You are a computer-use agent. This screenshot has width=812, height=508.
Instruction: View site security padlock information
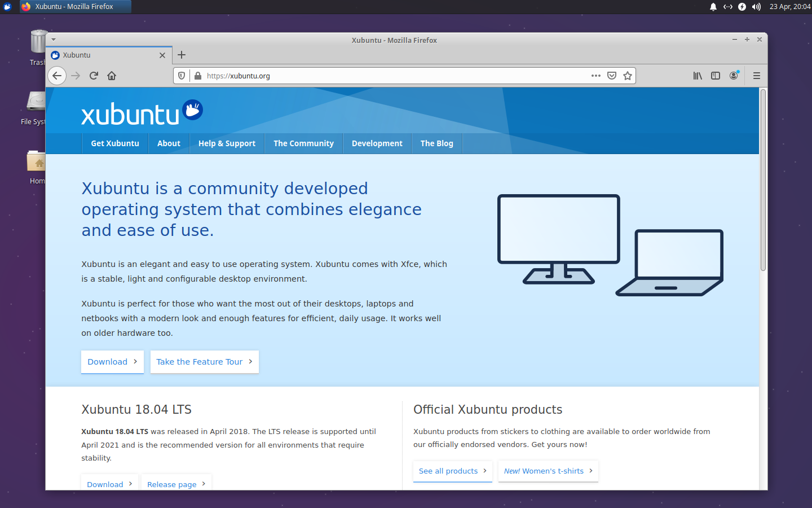tap(198, 76)
